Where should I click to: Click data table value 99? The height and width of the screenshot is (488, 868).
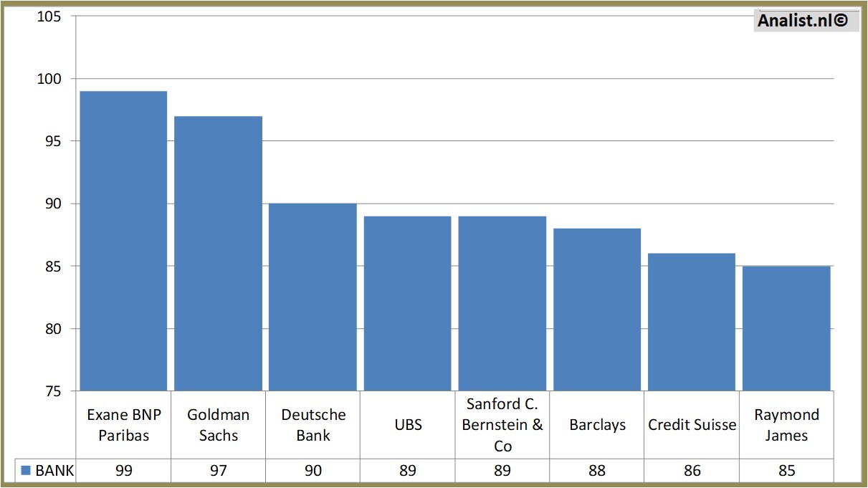[123, 471]
